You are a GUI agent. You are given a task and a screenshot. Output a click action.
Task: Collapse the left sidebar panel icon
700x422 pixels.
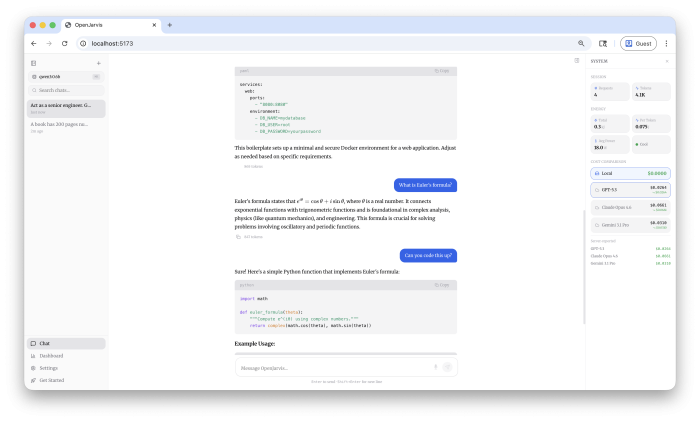[33, 63]
